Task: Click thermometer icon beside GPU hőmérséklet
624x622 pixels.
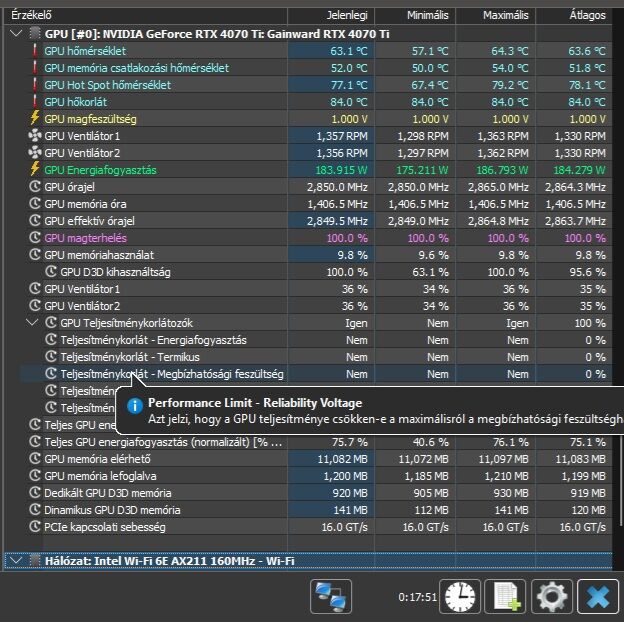Action: point(35,51)
